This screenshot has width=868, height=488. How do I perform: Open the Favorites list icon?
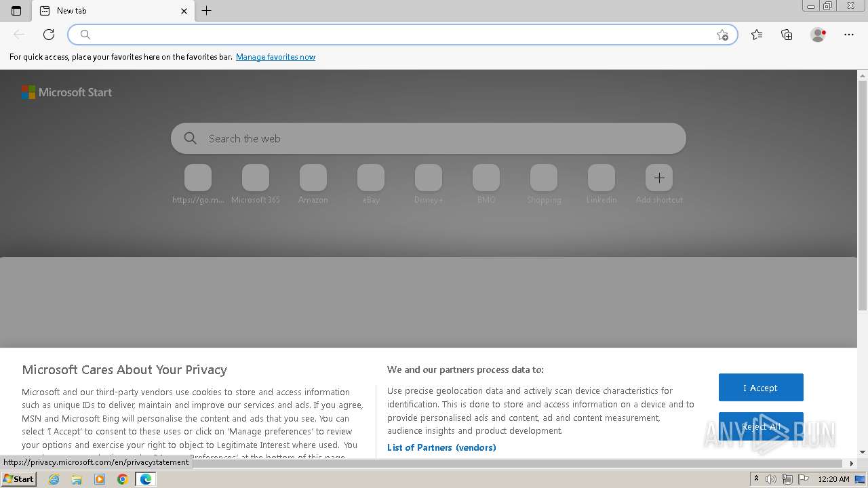point(757,35)
